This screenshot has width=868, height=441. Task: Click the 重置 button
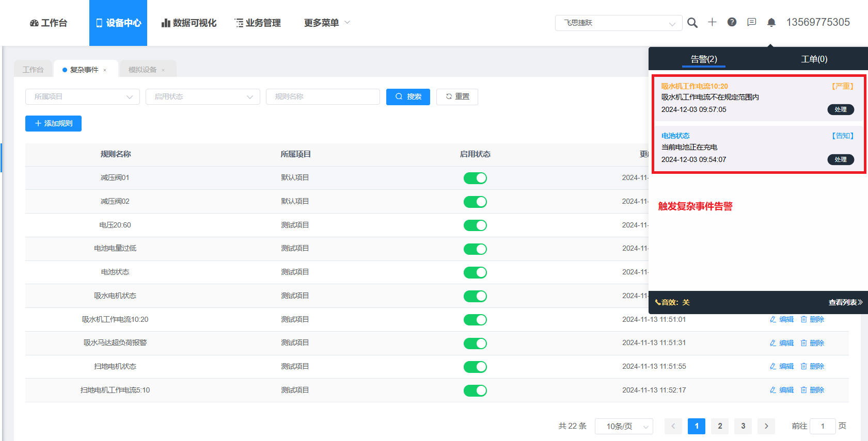point(457,96)
